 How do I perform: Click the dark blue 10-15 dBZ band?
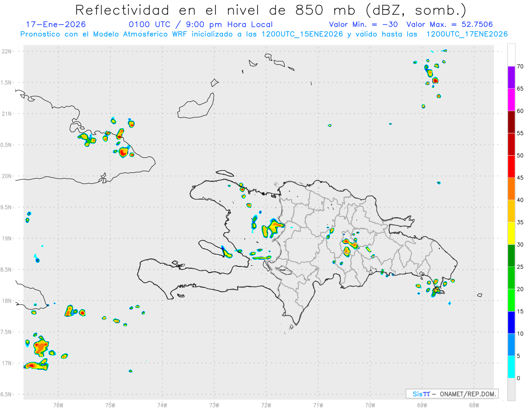(511, 322)
